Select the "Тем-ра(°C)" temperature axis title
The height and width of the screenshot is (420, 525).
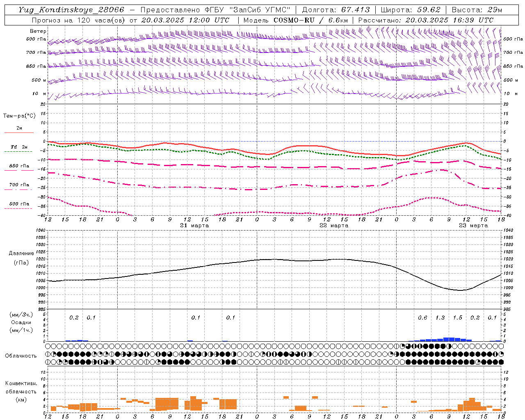pyautogui.click(x=19, y=116)
